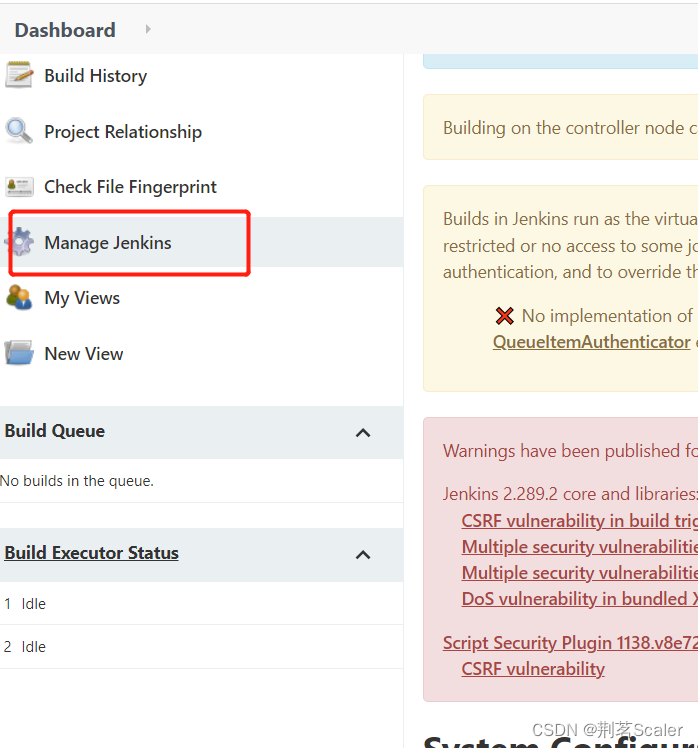Click 'No builds in the queue.' text
Screen dimensions: 698x748
(x=77, y=481)
